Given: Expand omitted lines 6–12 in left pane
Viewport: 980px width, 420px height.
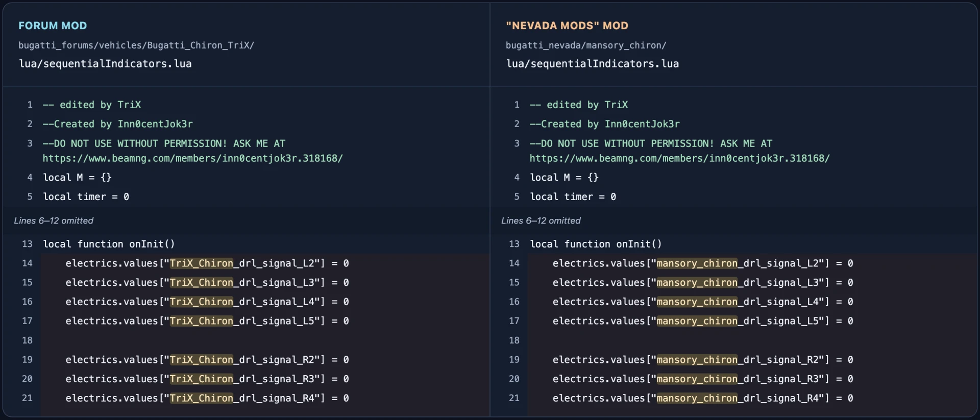Looking at the screenshot, I should (54, 220).
